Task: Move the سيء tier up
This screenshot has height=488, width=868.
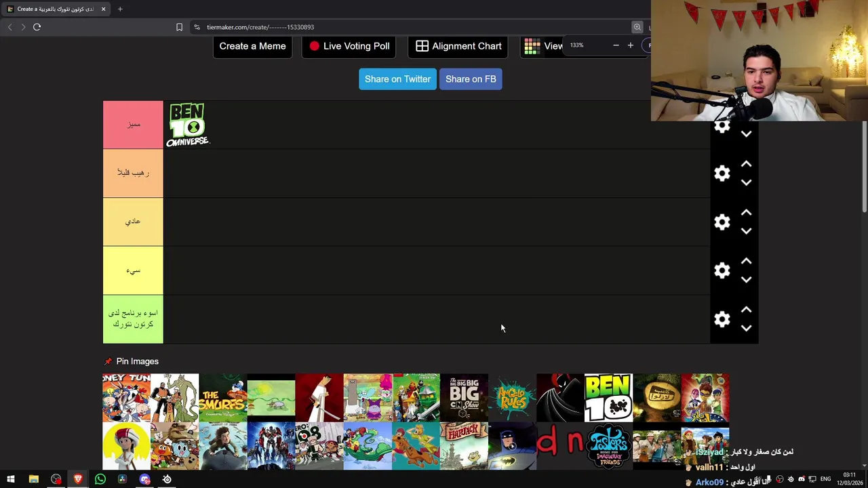Action: (x=746, y=262)
